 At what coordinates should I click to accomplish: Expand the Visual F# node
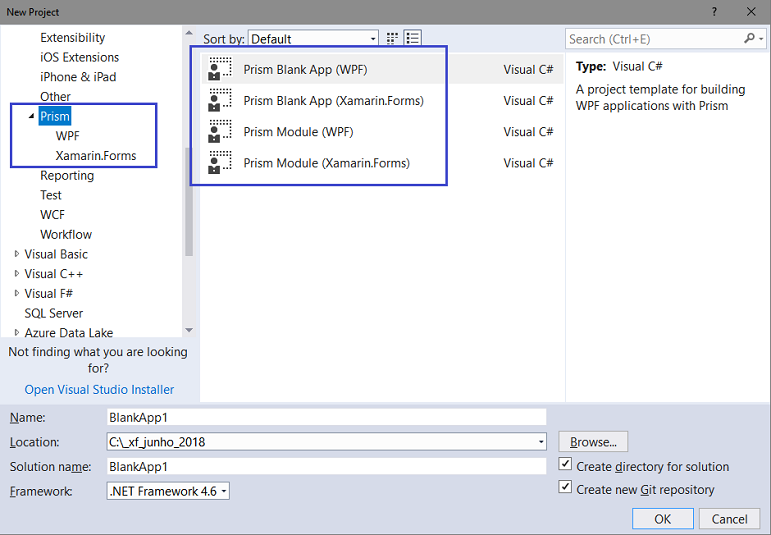click(17, 293)
